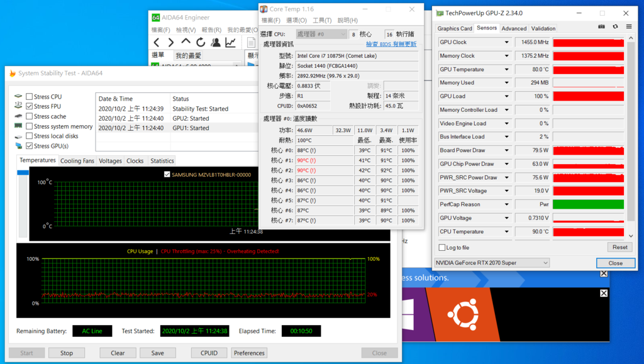The width and height of the screenshot is (644, 364).
Task: Open GPU Load sensor dropdown
Action: click(x=506, y=96)
